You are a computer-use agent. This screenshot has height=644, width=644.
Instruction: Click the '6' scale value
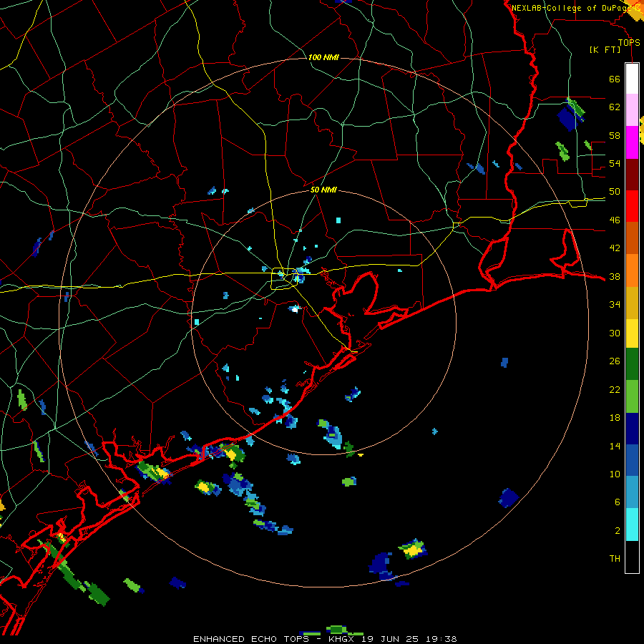click(618, 502)
